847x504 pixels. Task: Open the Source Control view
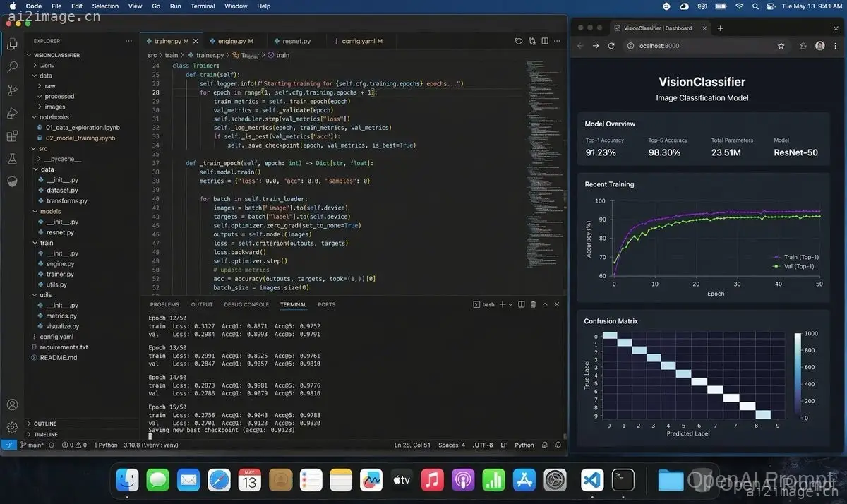12,90
